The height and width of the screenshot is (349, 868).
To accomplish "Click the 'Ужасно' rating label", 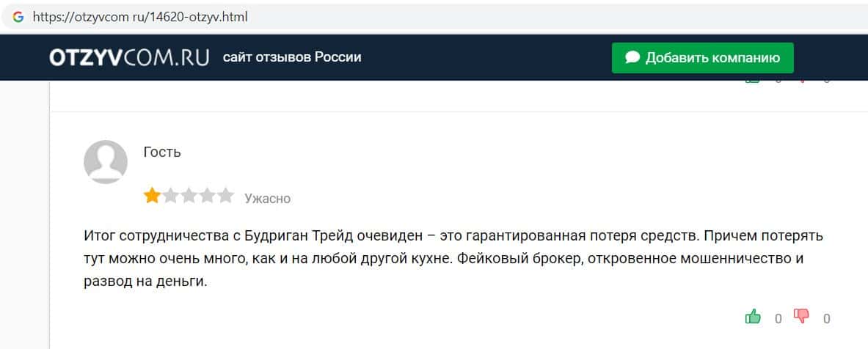I will tap(267, 198).
